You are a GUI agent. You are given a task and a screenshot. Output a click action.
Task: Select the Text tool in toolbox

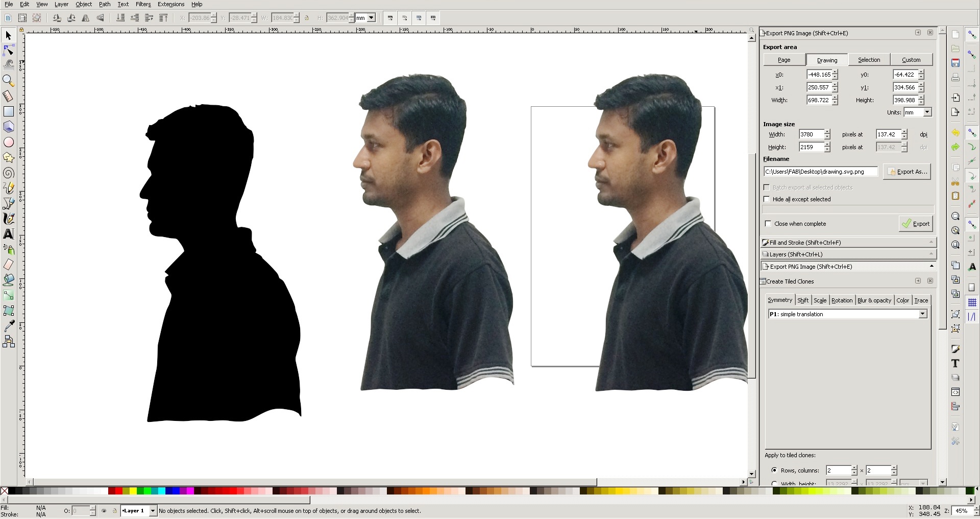pyautogui.click(x=8, y=234)
